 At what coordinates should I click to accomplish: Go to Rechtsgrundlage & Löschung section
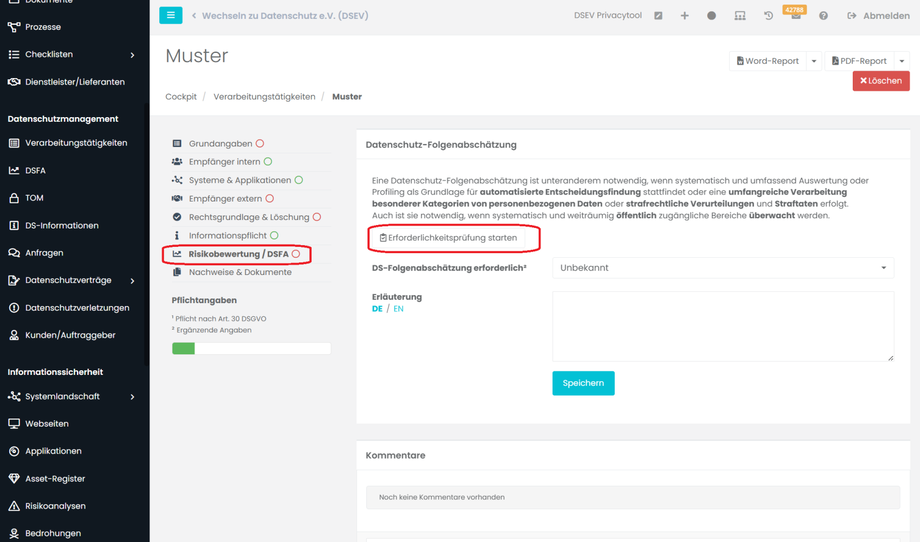[249, 217]
